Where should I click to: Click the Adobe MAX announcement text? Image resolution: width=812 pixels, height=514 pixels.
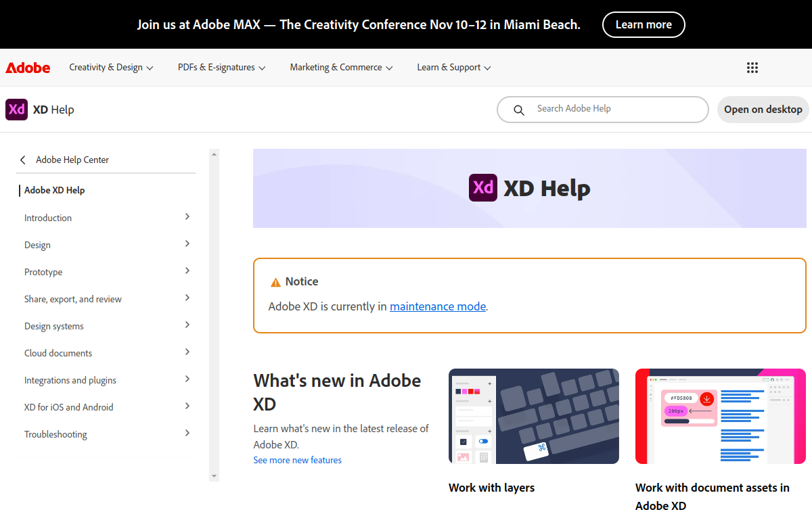click(359, 24)
